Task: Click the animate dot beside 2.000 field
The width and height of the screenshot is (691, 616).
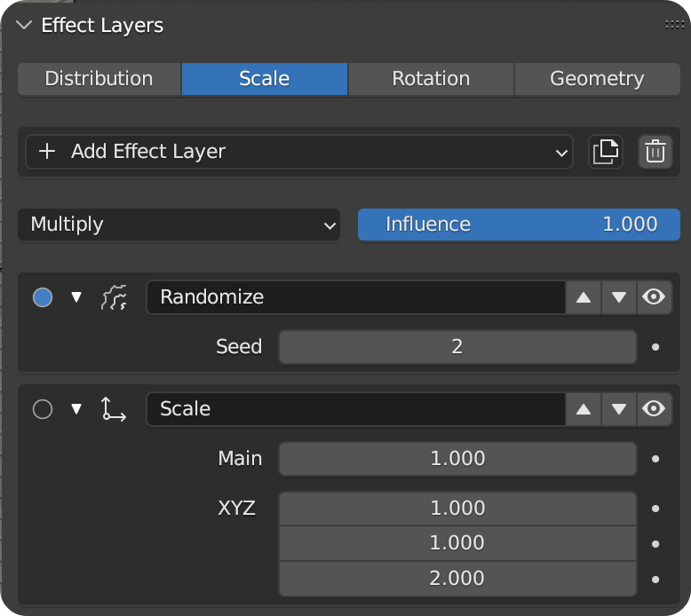Action: click(655, 580)
